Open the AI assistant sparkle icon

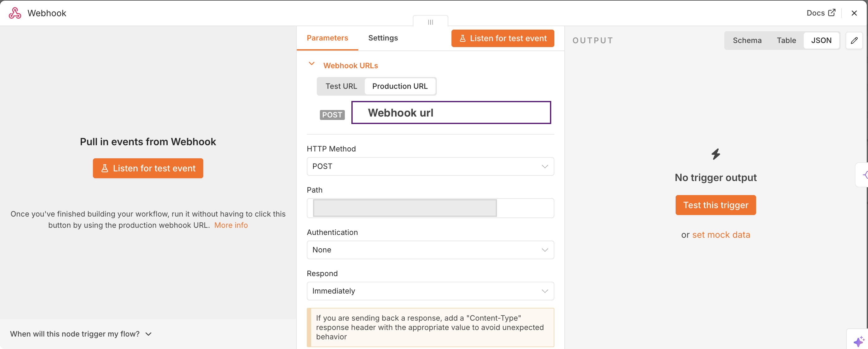[859, 341]
